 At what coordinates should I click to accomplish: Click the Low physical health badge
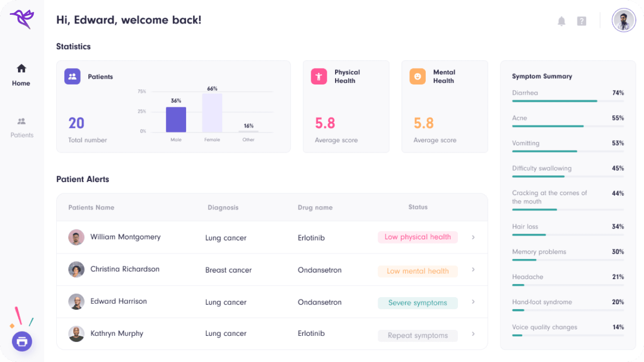point(418,237)
